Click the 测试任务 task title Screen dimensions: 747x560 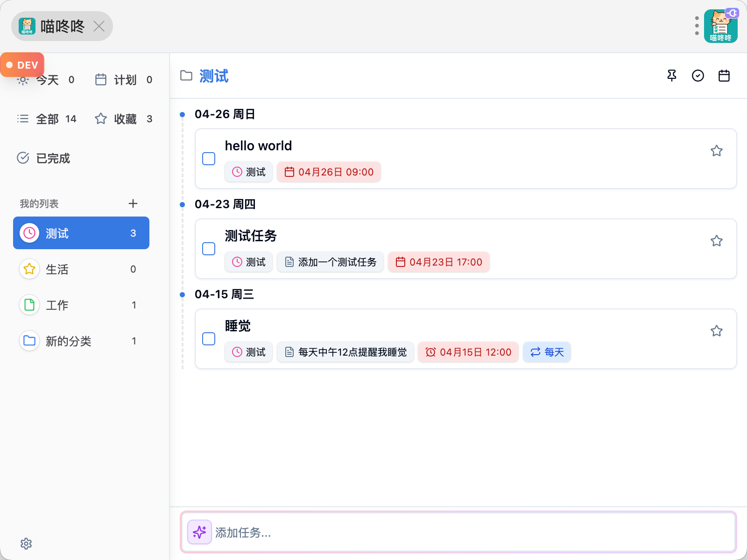251,236
